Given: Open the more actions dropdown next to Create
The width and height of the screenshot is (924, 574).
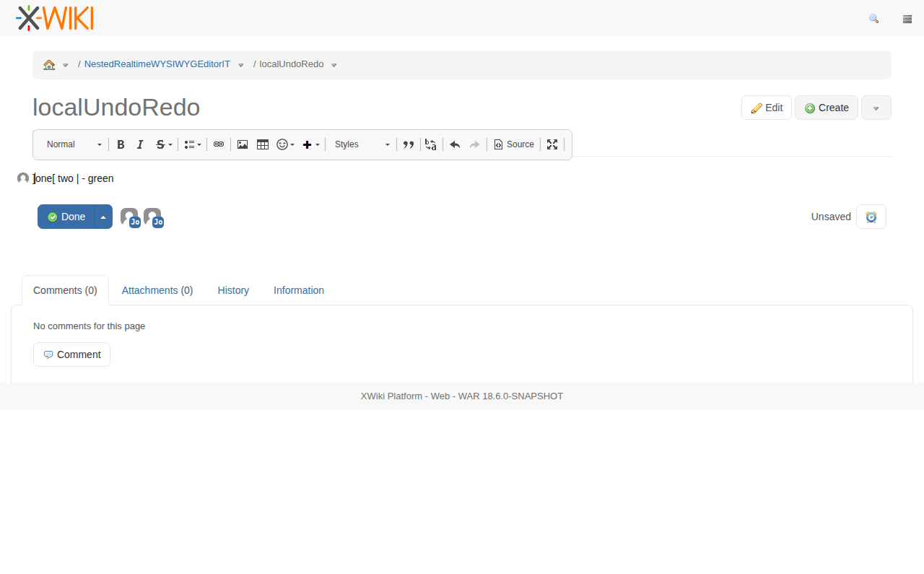Looking at the screenshot, I should 876,108.
